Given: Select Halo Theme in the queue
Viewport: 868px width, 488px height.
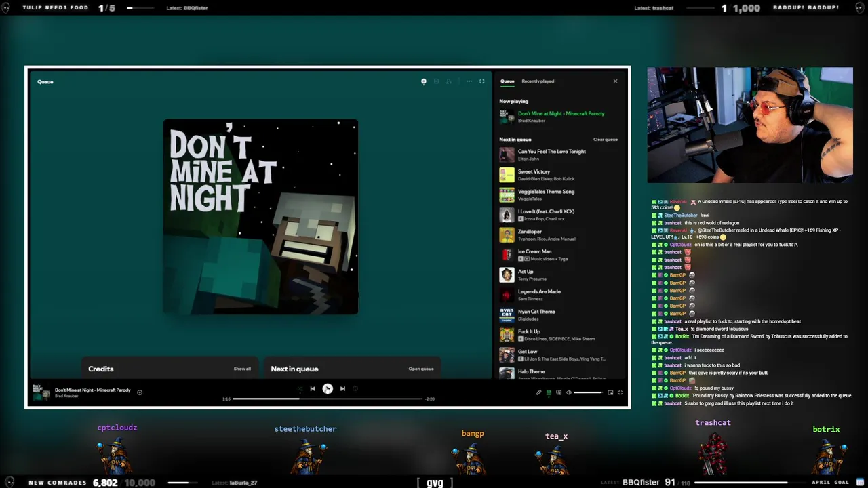Looking at the screenshot, I should click(x=559, y=373).
